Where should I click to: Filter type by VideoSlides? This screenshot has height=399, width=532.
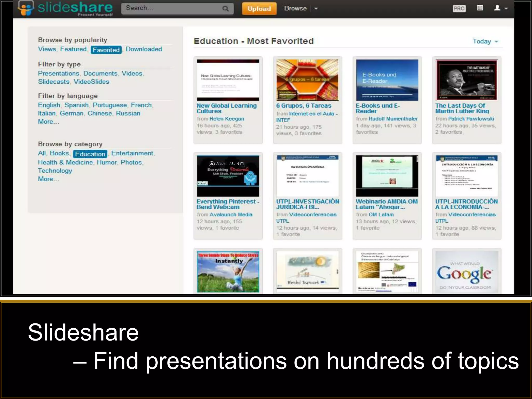tap(91, 82)
